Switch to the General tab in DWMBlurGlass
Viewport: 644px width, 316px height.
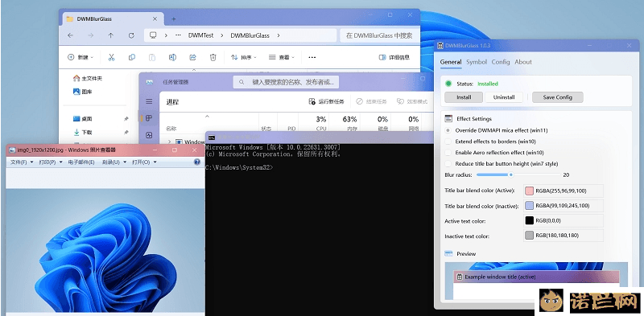tap(451, 62)
